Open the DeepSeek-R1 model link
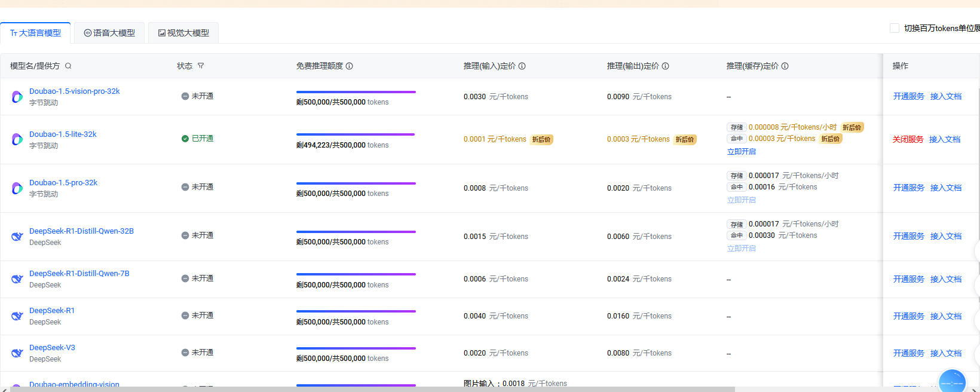 (x=52, y=311)
